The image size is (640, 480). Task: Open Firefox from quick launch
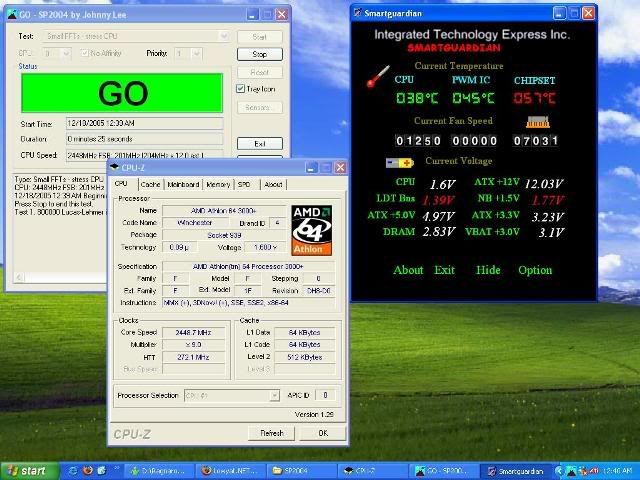coord(88,471)
